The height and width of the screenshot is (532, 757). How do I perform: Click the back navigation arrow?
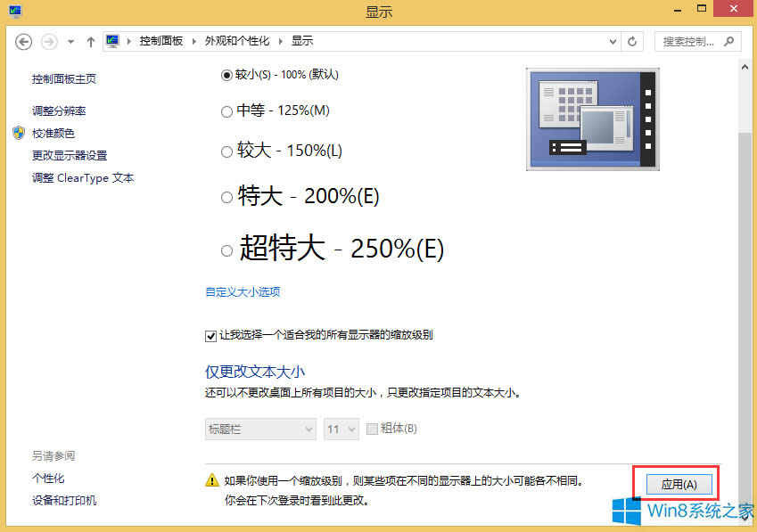(x=23, y=41)
